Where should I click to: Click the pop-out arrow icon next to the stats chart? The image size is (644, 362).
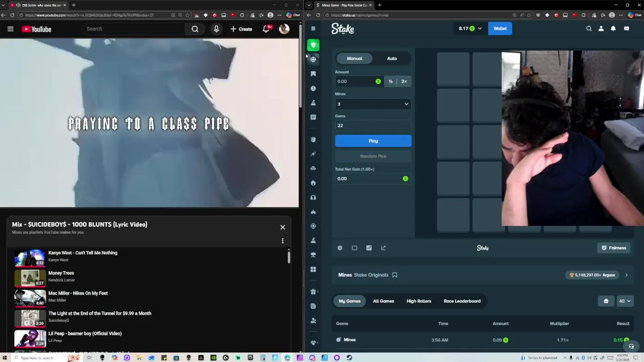point(383,248)
